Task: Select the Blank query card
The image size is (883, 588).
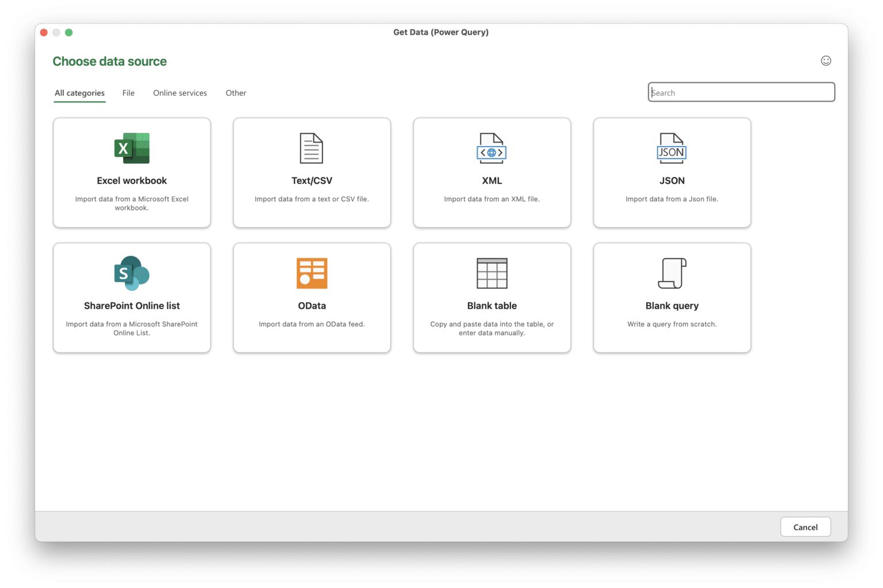Action: pos(671,297)
